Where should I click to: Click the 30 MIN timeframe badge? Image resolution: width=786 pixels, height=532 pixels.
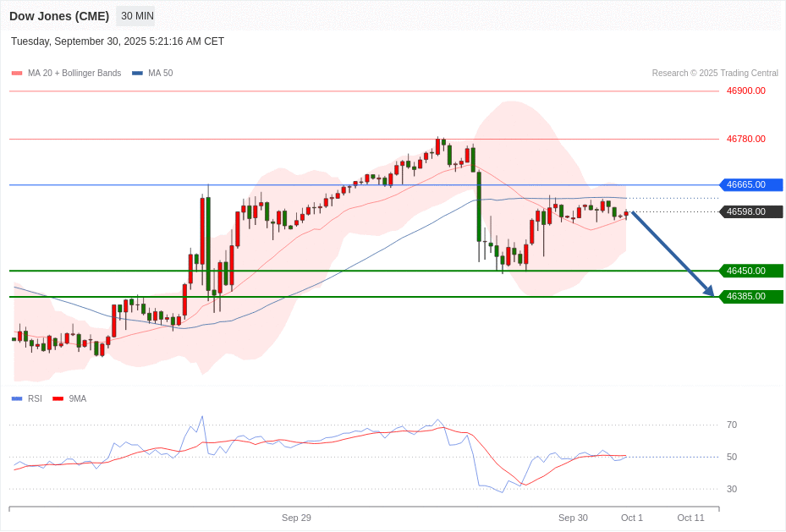[137, 16]
